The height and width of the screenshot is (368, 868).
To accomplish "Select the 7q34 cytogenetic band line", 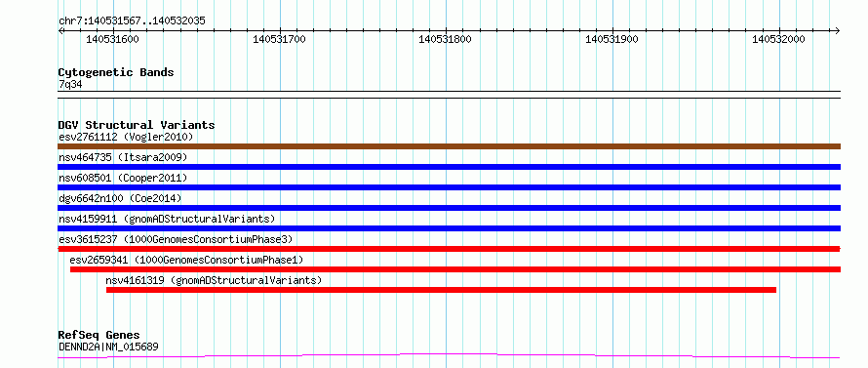I will click(449, 91).
